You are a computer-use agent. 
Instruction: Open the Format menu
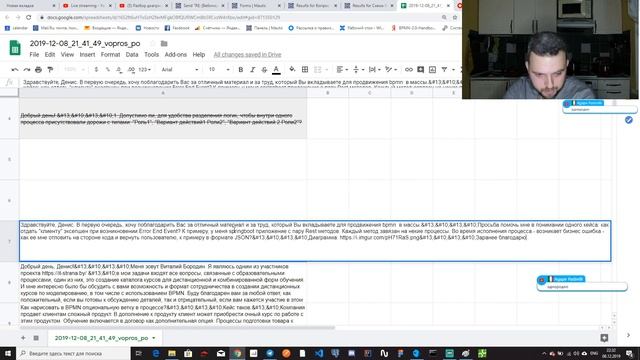pyautogui.click(x=110, y=55)
